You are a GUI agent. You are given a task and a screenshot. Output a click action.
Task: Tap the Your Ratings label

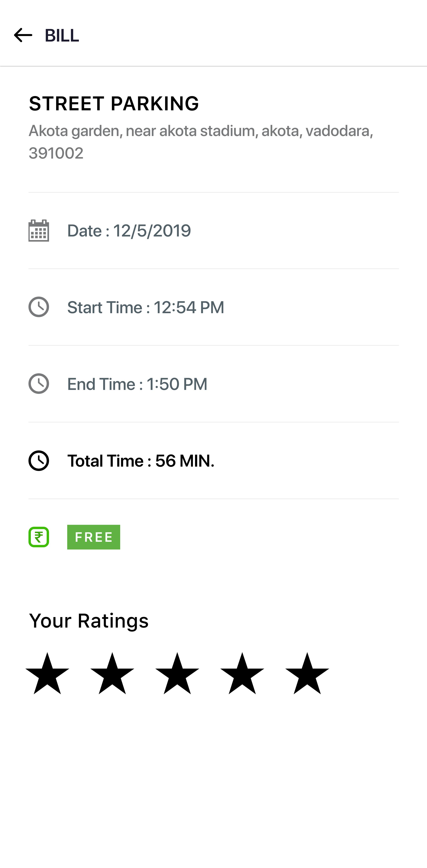[89, 621]
